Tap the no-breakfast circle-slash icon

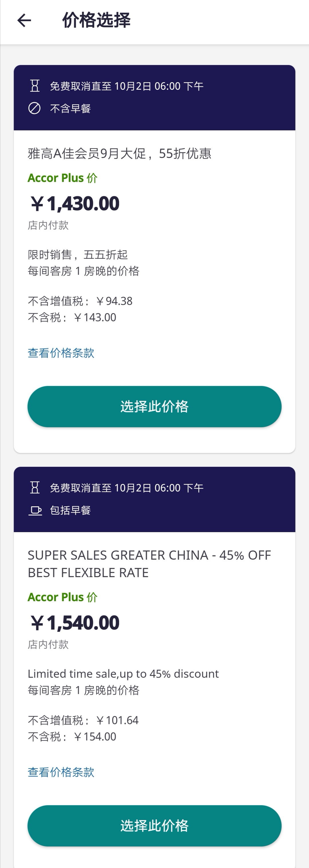[x=34, y=109]
